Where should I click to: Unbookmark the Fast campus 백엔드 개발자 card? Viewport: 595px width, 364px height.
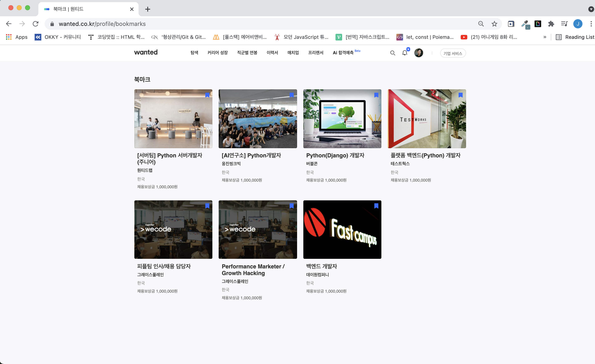376,206
